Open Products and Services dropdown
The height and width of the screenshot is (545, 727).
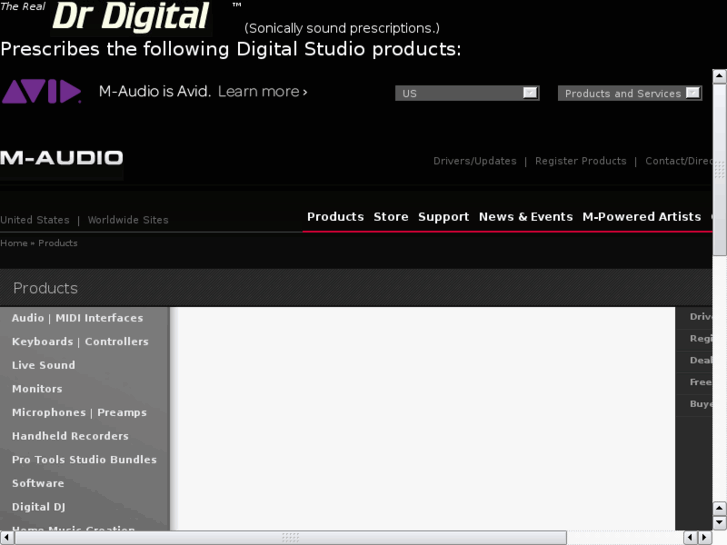click(x=630, y=93)
